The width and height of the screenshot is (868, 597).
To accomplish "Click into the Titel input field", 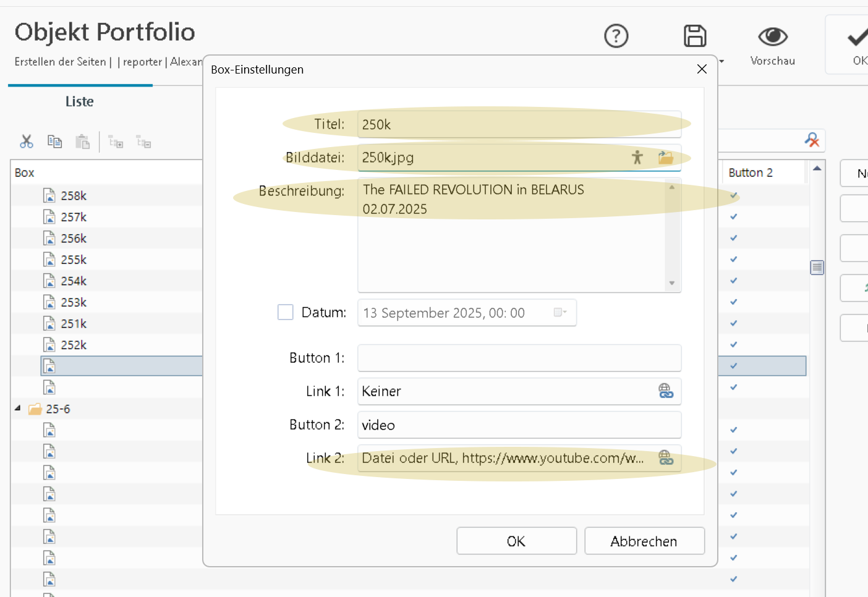I will pyautogui.click(x=518, y=124).
